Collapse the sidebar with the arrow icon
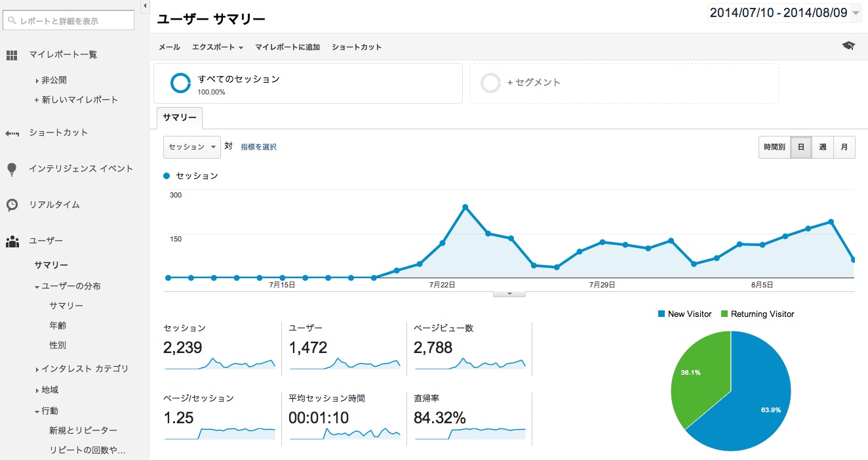The width and height of the screenshot is (868, 460). tap(144, 6)
